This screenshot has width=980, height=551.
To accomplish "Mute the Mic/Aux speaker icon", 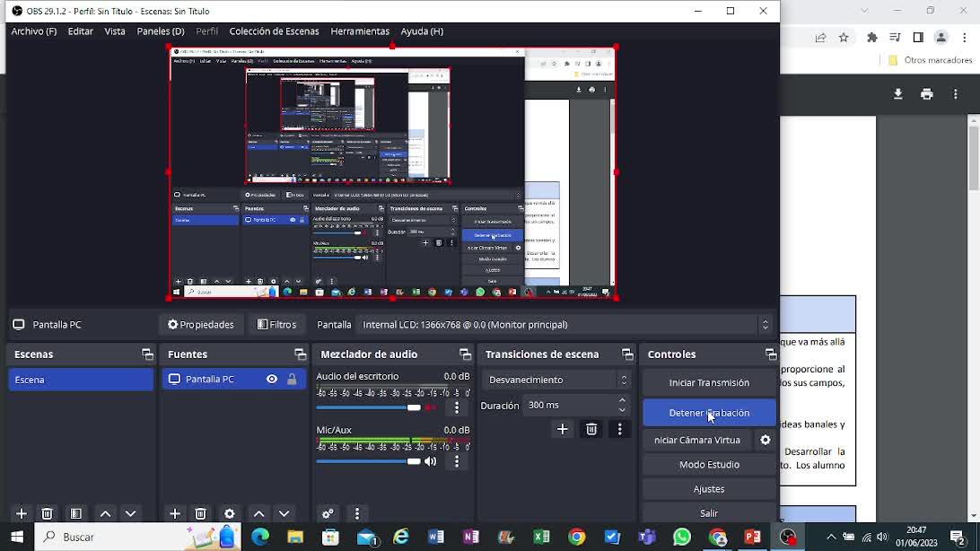I will 431,461.
